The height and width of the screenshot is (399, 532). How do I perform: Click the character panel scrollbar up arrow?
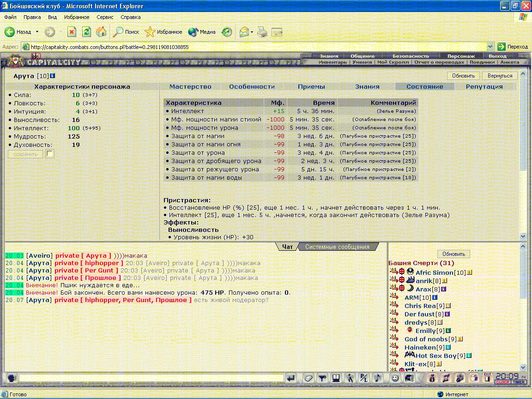pyautogui.click(x=523, y=73)
